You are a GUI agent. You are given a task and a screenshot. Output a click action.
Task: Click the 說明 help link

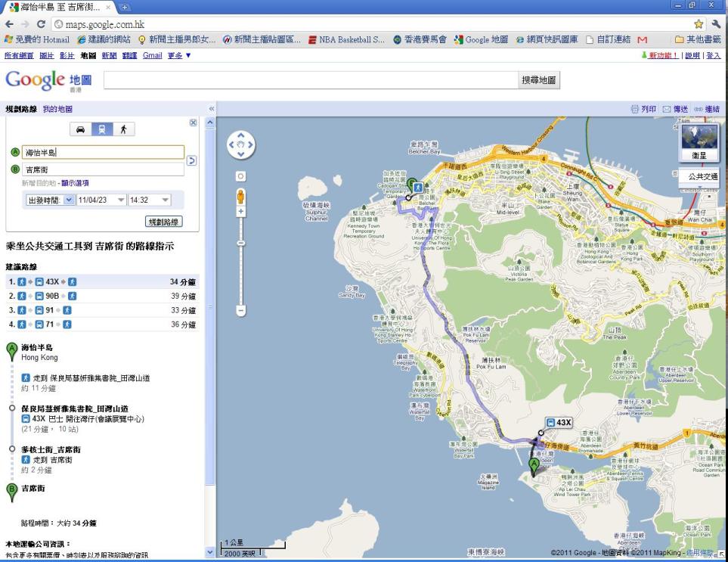pos(692,55)
